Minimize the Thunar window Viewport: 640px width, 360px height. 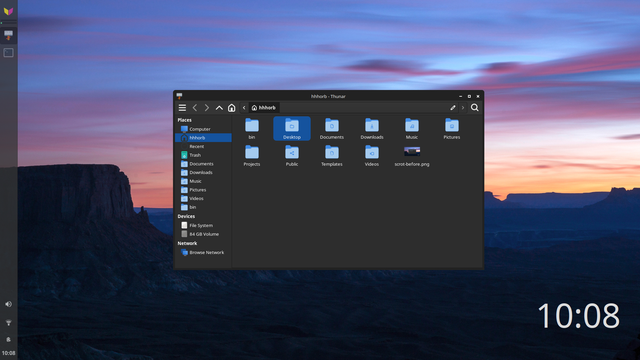coord(460,96)
